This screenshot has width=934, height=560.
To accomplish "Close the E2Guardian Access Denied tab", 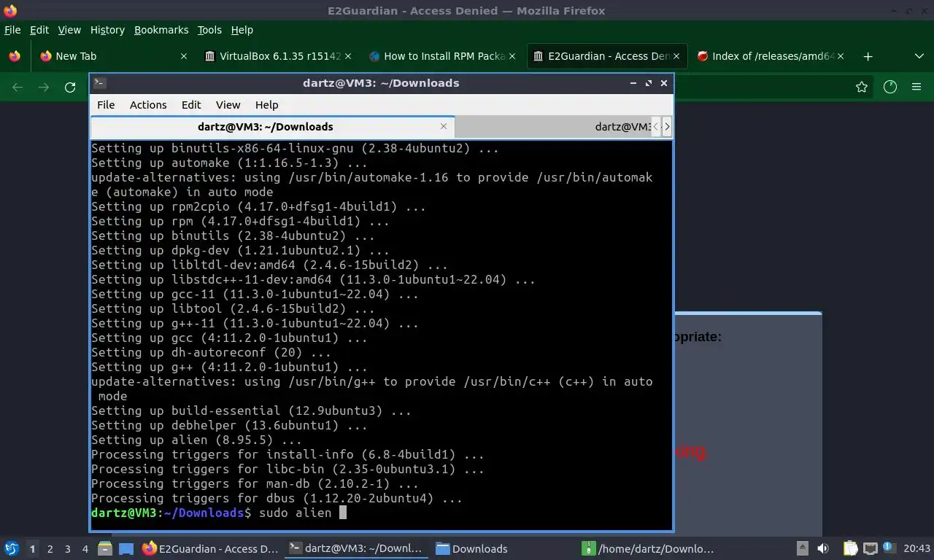I will tap(676, 56).
